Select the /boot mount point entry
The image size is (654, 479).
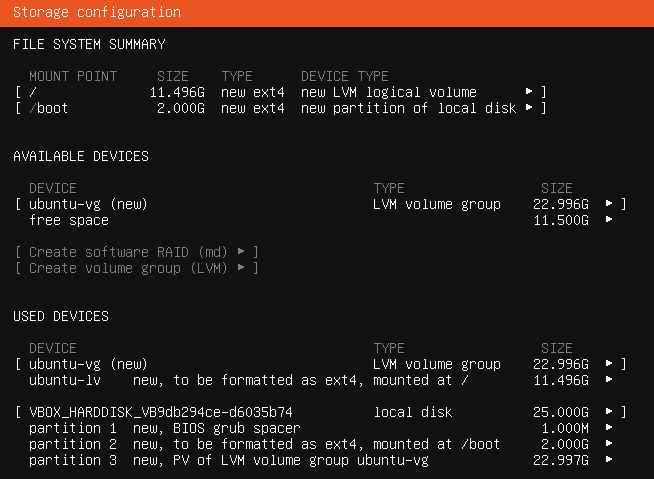click(281, 108)
